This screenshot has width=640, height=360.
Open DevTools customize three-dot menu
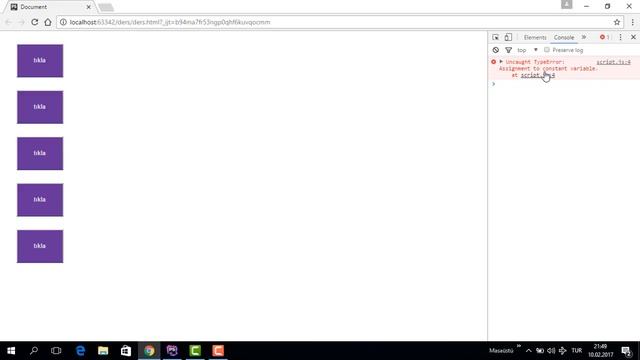point(620,37)
